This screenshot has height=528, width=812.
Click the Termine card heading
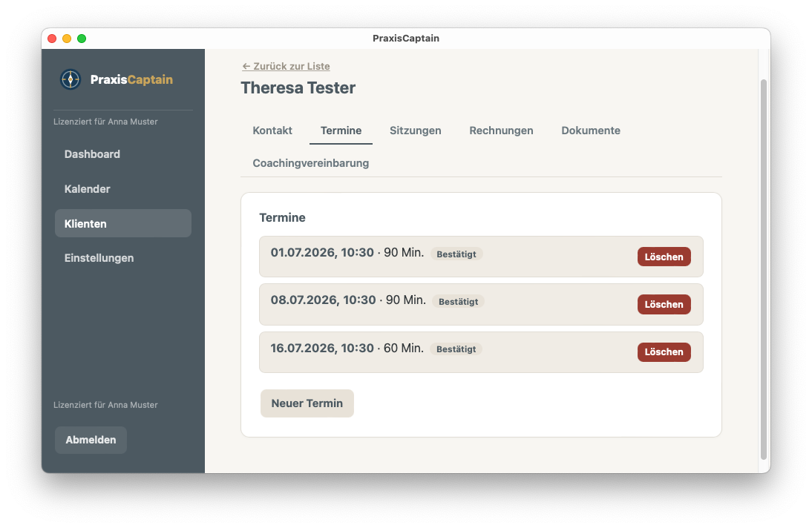pos(282,217)
